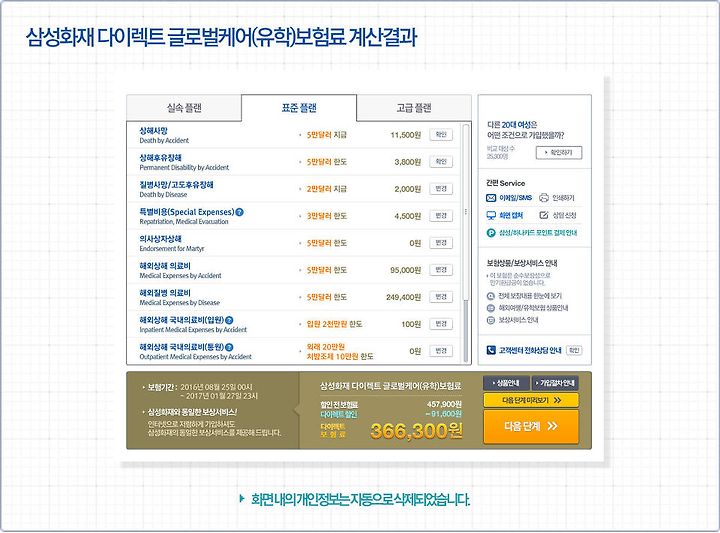Click the 입원 2천만원 한도 text
Viewport: 720px width, 533px height.
click(334, 324)
